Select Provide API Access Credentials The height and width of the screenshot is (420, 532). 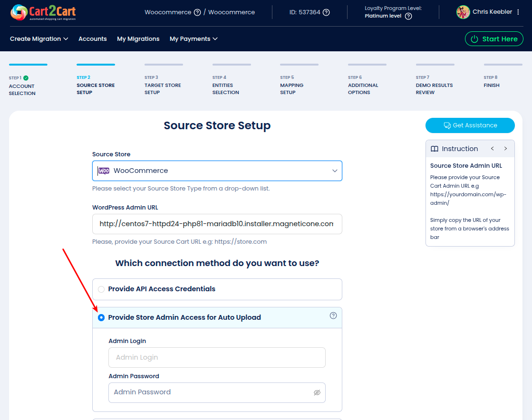point(101,289)
